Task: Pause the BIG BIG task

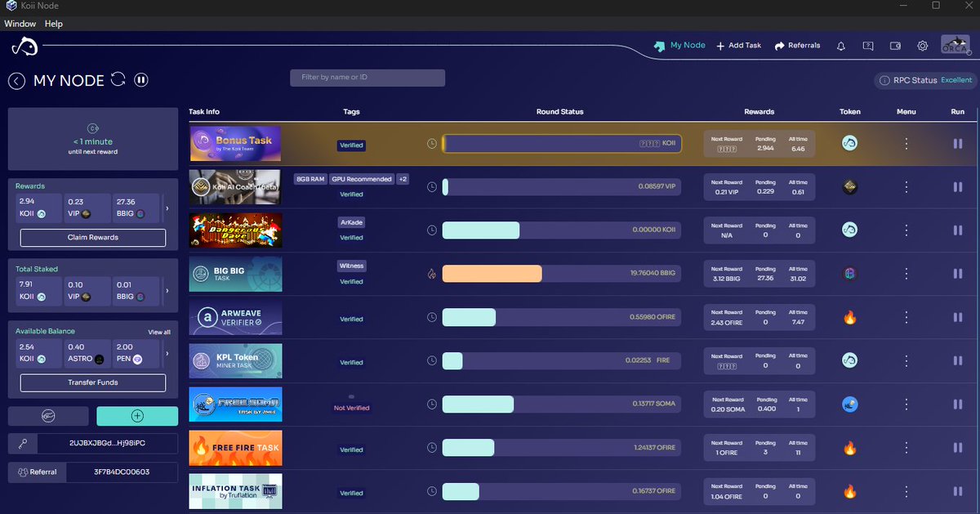Action: (x=958, y=274)
